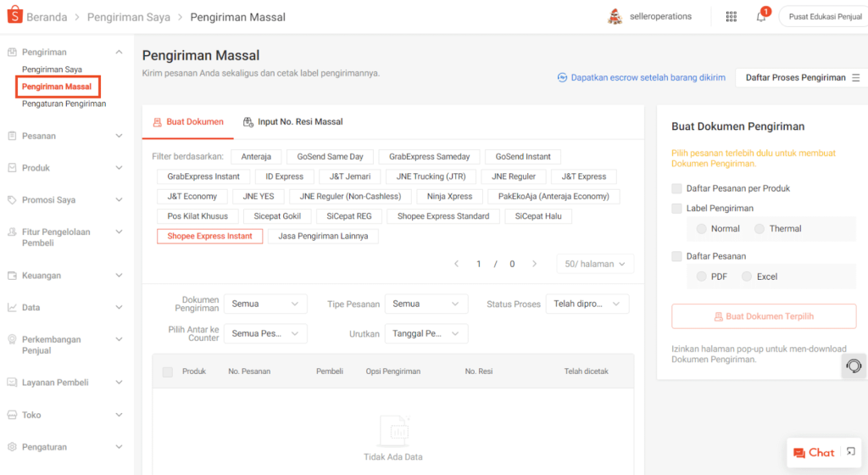Open the Chat button
The width and height of the screenshot is (868, 475).
click(814, 453)
